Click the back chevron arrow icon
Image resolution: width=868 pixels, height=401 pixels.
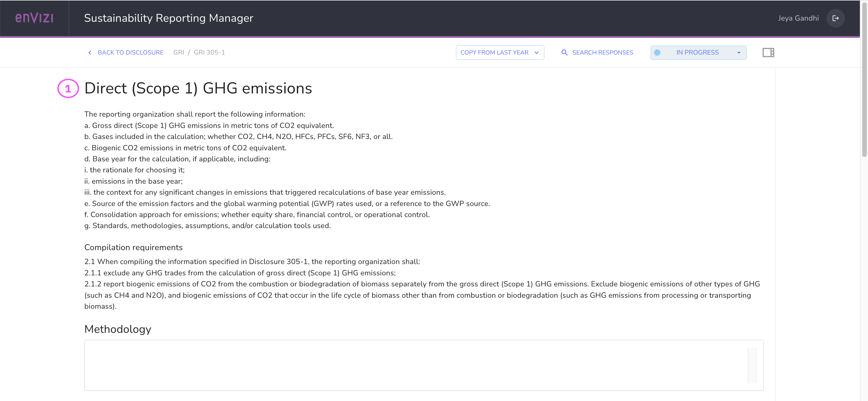[90, 53]
